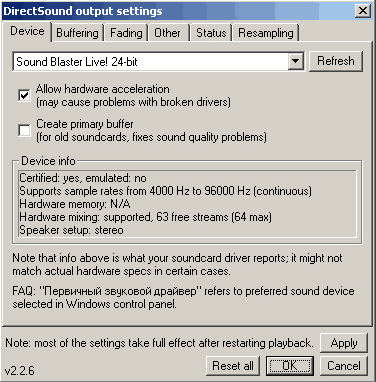376x382 pixels.
Task: Open the Status tab
Action: click(211, 33)
